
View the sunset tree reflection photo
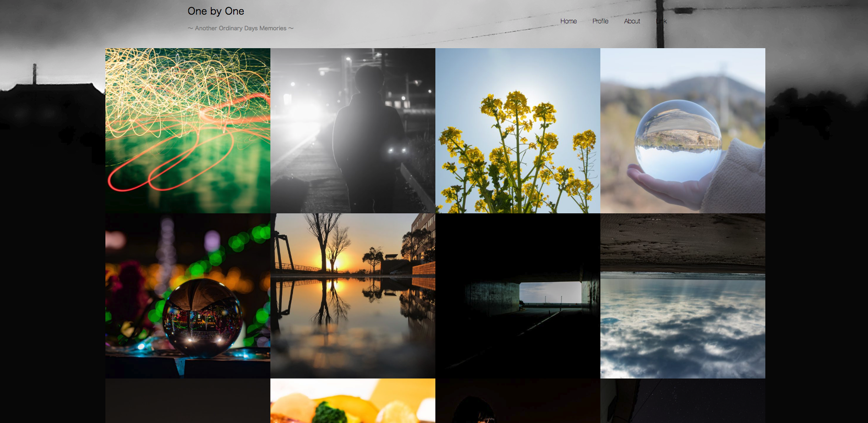pyautogui.click(x=353, y=296)
